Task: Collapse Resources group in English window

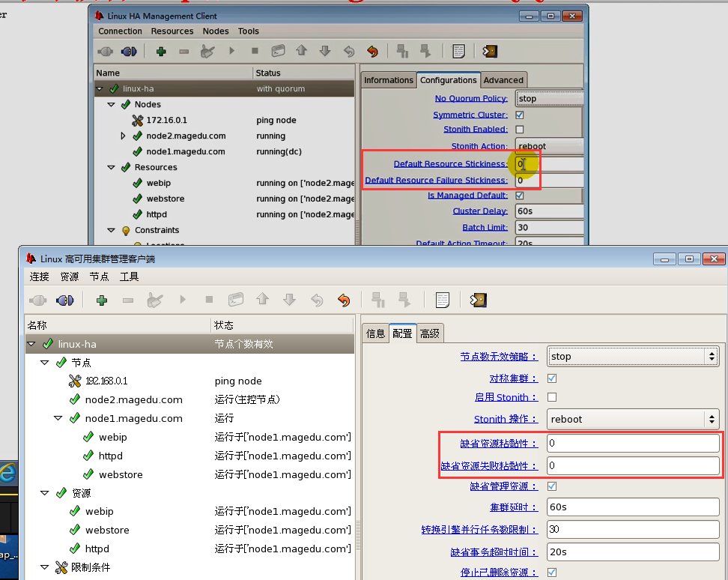Action: point(111,167)
